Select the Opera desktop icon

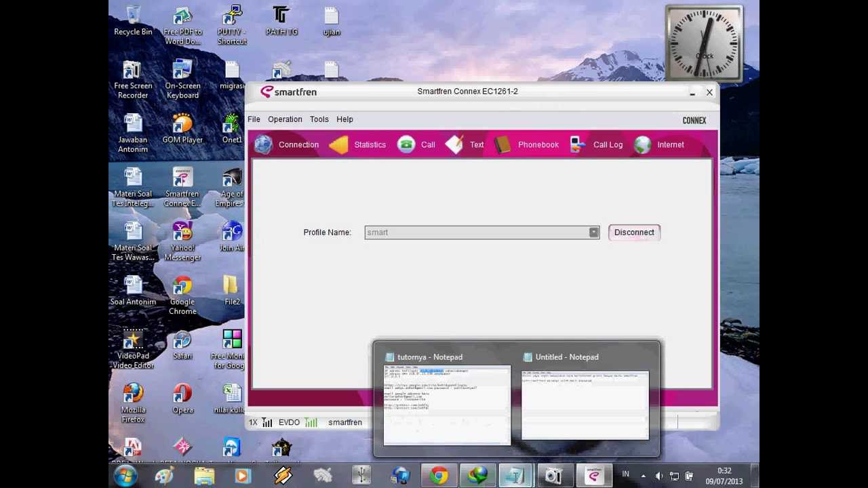[182, 400]
